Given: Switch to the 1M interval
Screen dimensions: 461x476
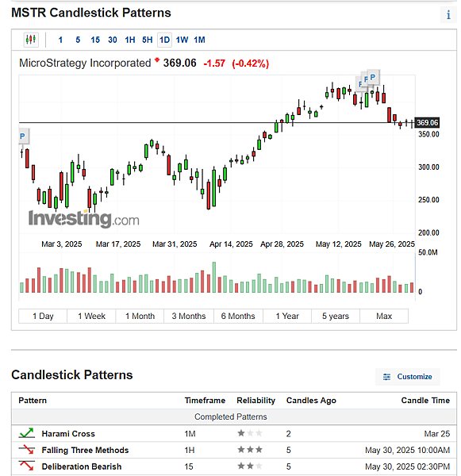Looking at the screenshot, I should pyautogui.click(x=199, y=40).
